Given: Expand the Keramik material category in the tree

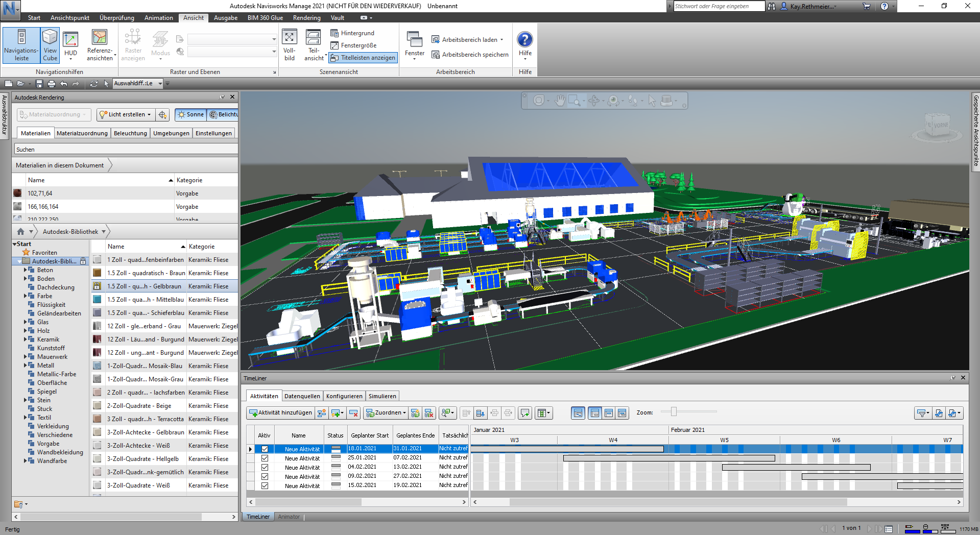Looking at the screenshot, I should pos(27,339).
